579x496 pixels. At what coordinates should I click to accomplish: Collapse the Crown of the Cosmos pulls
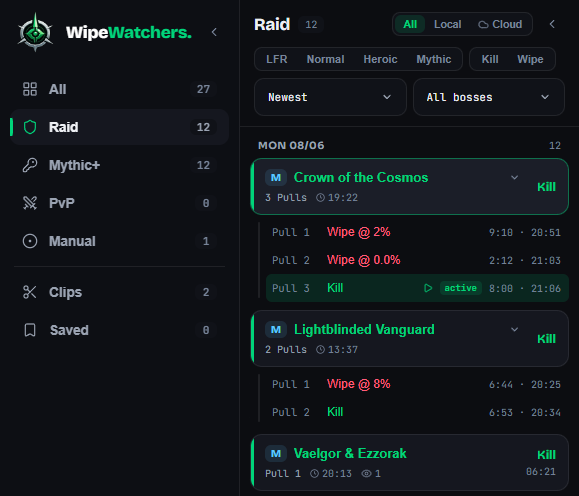click(514, 178)
